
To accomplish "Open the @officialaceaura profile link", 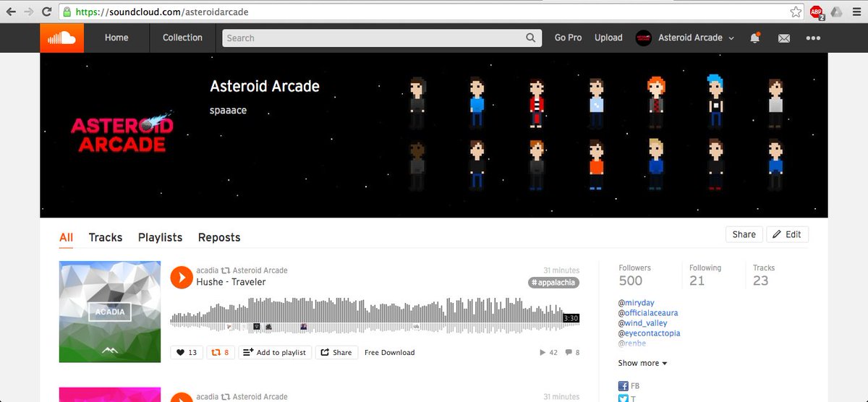I will 648,313.
